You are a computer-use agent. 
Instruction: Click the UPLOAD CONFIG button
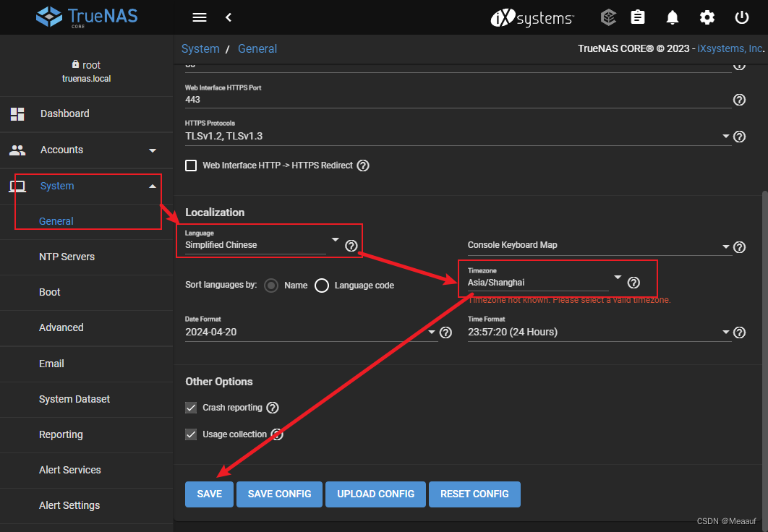click(375, 494)
